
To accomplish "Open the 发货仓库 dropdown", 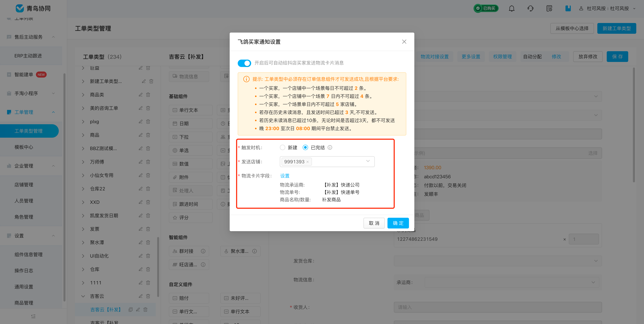I will coord(497,261).
